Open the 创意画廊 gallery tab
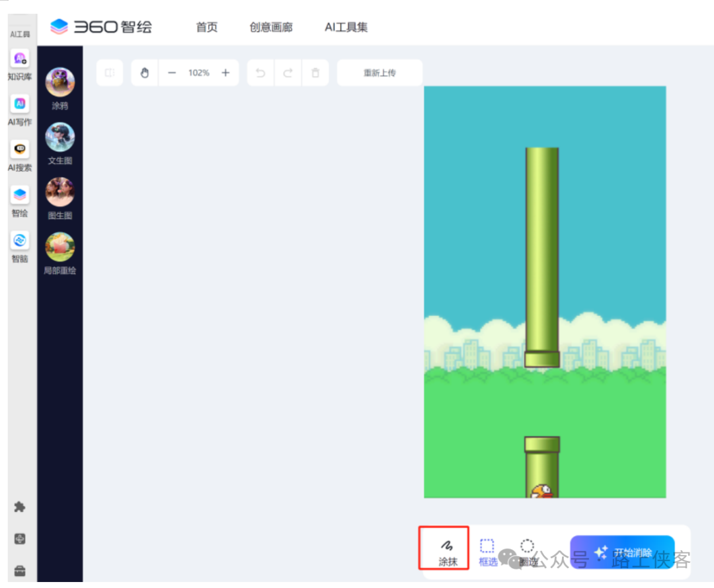714x588 pixels. pos(271,27)
